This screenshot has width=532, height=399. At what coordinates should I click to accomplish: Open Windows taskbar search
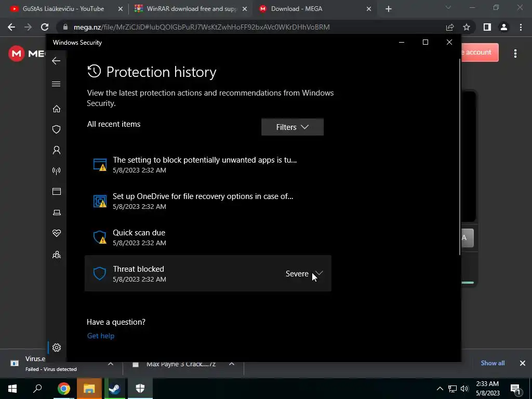[37, 389]
